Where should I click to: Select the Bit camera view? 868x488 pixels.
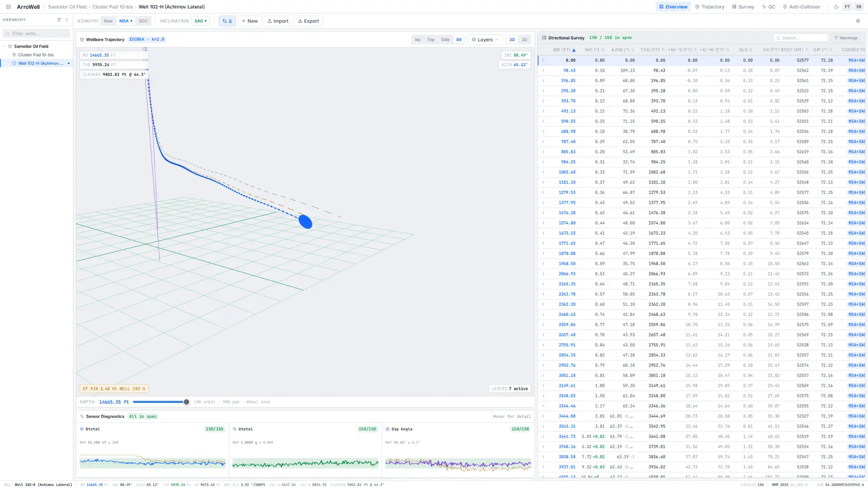click(x=459, y=39)
